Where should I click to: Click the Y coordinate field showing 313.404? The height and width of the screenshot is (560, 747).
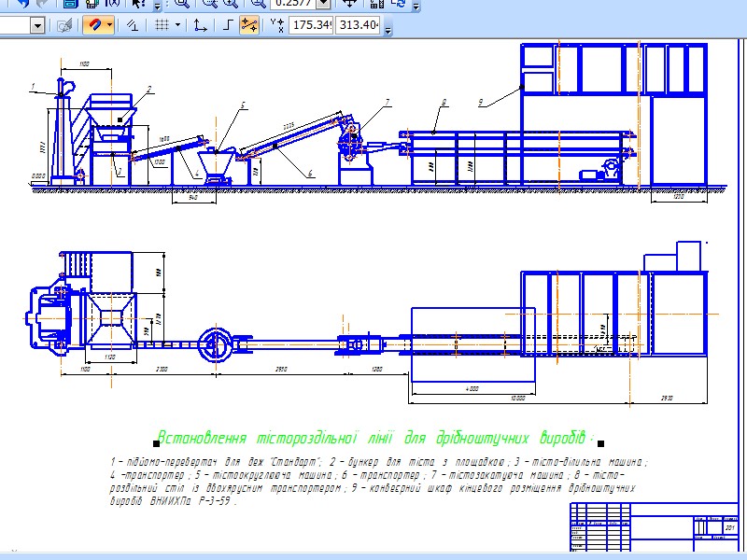359,25
